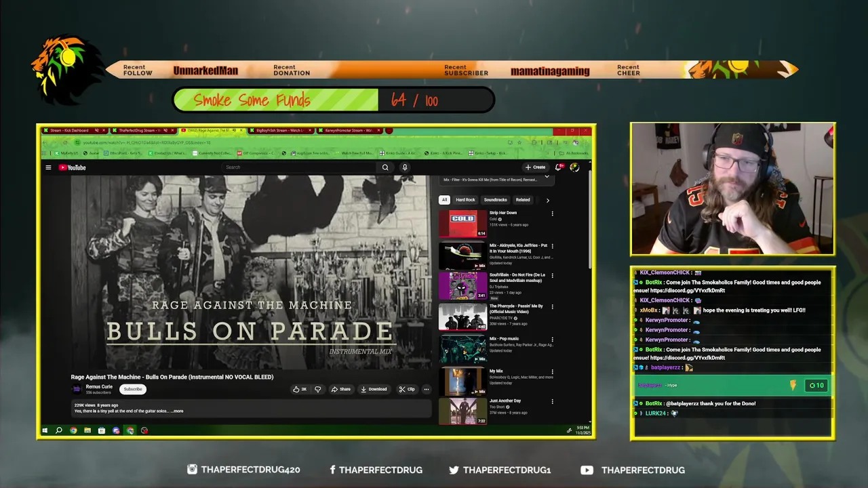Click the YouTube search input field

(298, 167)
